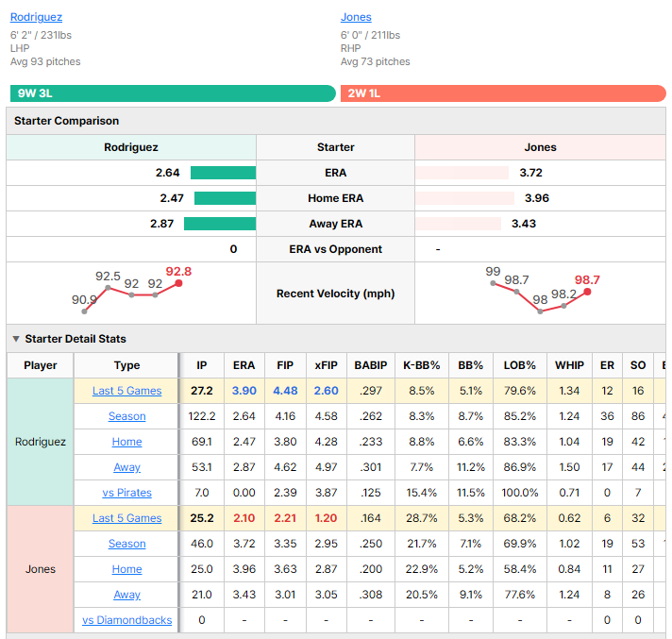Click the 99 velocity point for Jones
The image size is (672, 639).
(494, 283)
